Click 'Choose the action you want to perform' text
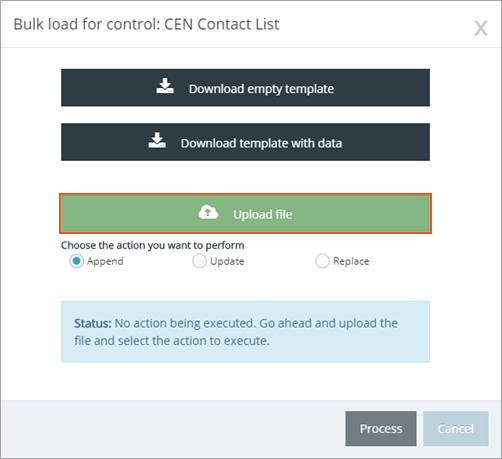502x459 pixels. point(153,245)
